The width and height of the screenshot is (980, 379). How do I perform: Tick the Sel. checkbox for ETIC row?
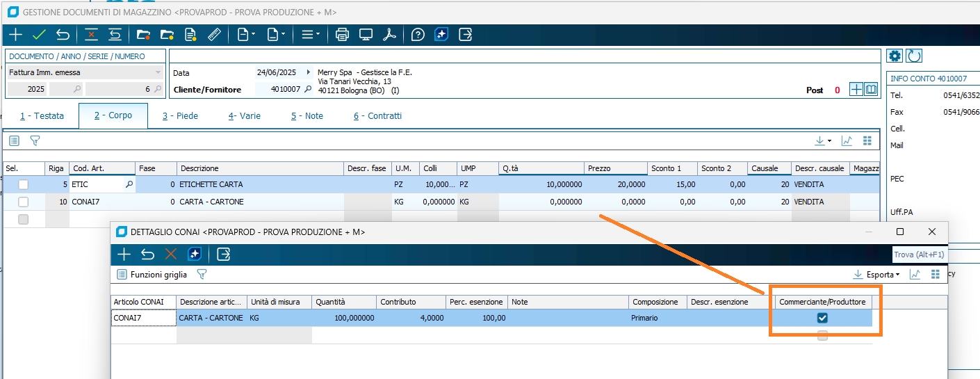point(24,184)
